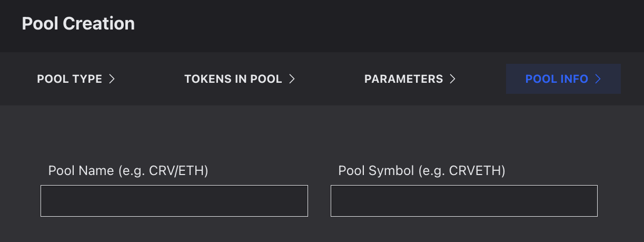Focus the Pool Name input field
644x242 pixels.
click(x=174, y=200)
